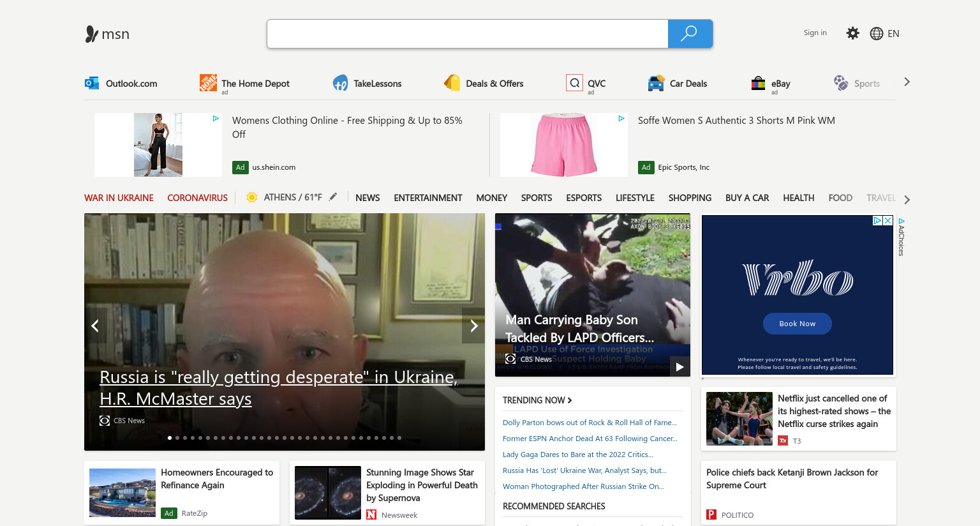Click the weather sun icon
The image size is (980, 526).
[x=252, y=197]
